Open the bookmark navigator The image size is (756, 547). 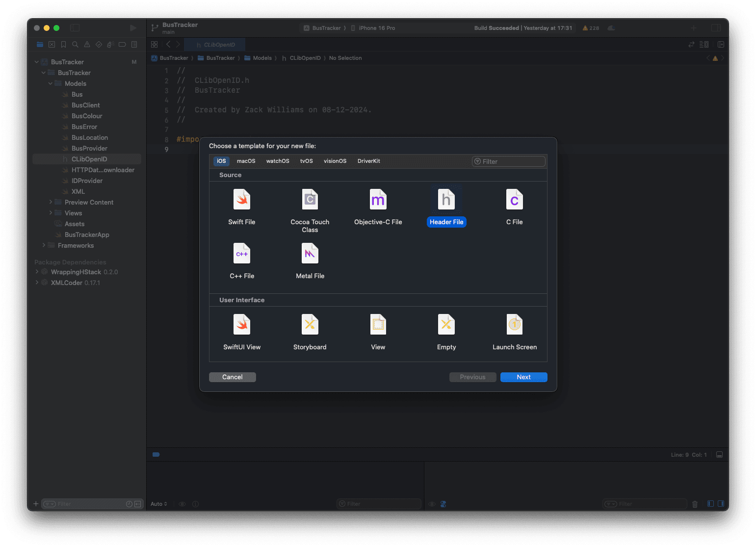click(x=63, y=45)
